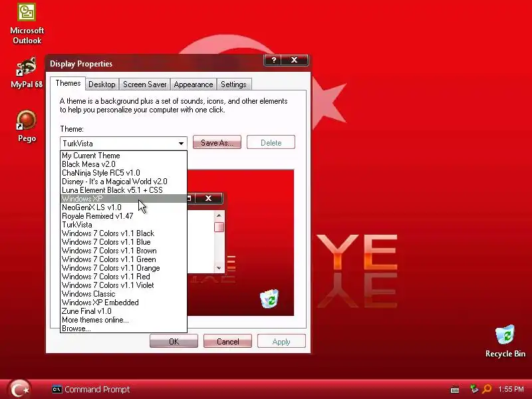Image resolution: width=532 pixels, height=399 pixels.
Task: Open the Microsoft Outlook desktop icon
Action: 27,24
